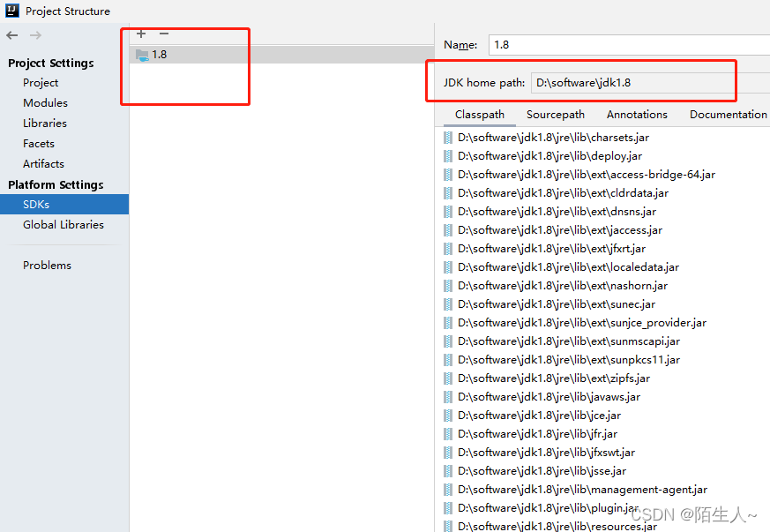Viewport: 770px width, 532px height.
Task: Select the charsets.jar path text
Action: [553, 138]
